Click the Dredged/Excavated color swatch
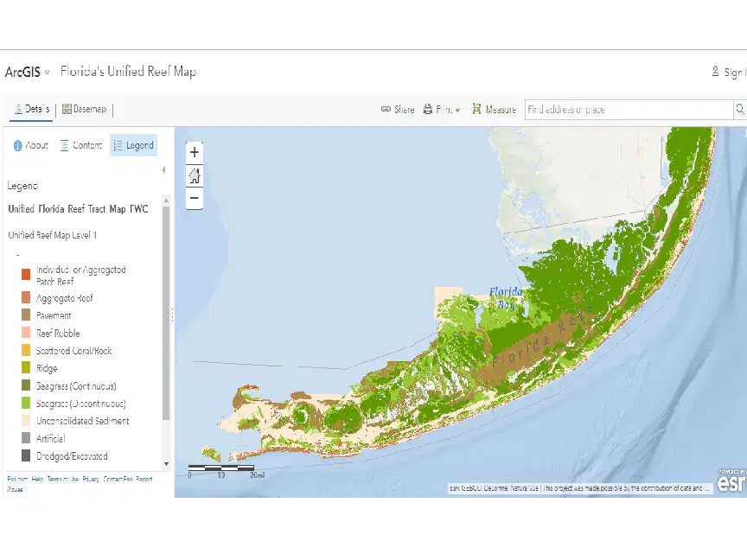Image resolution: width=747 pixels, height=560 pixels. click(x=26, y=455)
